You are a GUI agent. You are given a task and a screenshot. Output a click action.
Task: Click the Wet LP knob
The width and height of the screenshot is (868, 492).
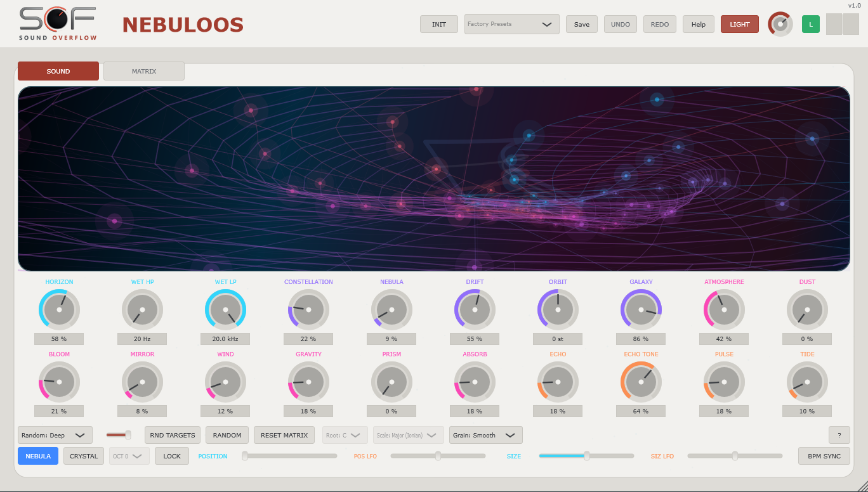[x=225, y=310]
